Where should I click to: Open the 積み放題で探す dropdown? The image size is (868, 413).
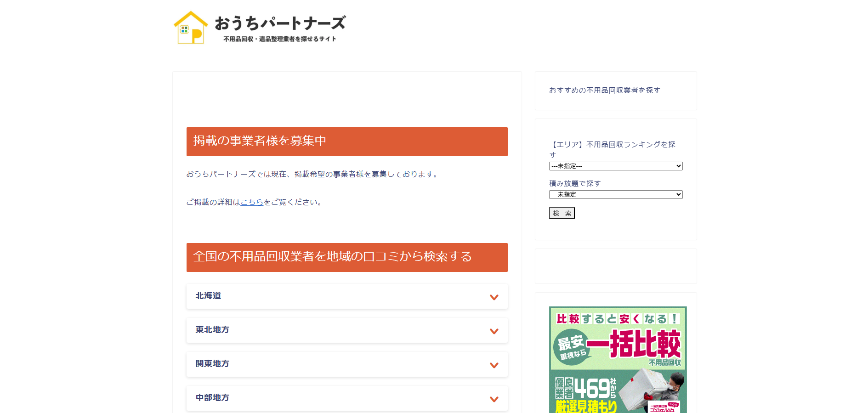(615, 195)
